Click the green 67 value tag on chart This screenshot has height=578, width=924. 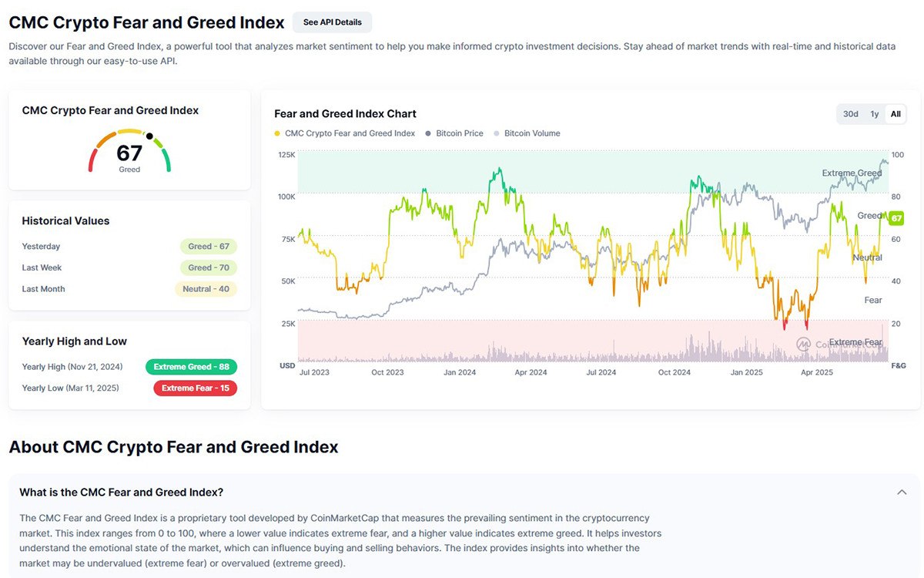point(896,219)
